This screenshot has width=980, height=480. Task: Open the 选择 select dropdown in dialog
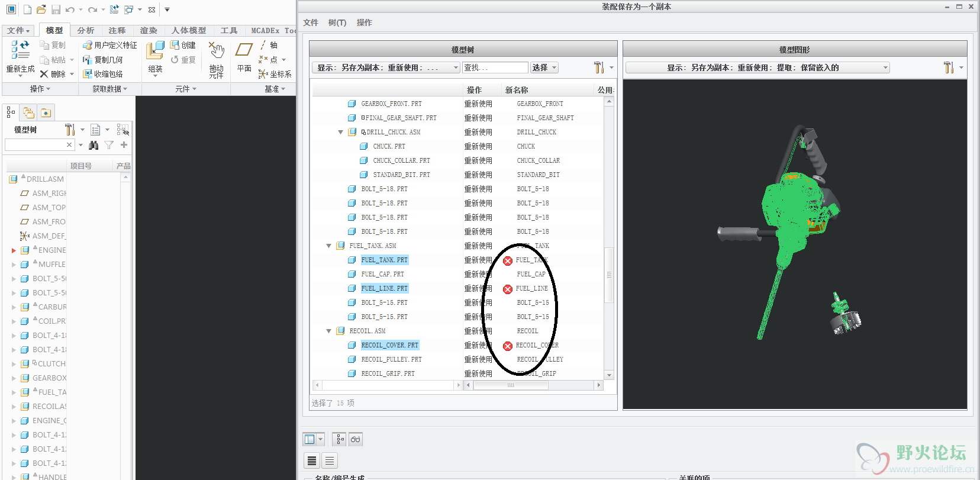point(544,67)
